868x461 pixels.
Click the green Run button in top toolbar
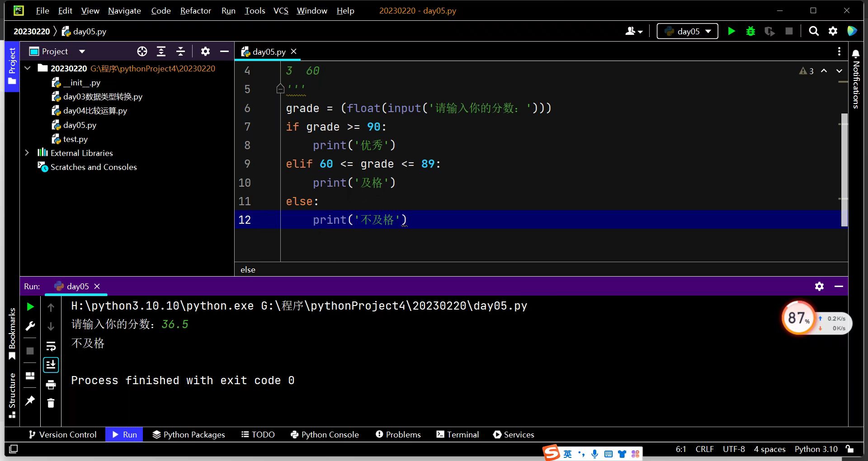point(731,31)
